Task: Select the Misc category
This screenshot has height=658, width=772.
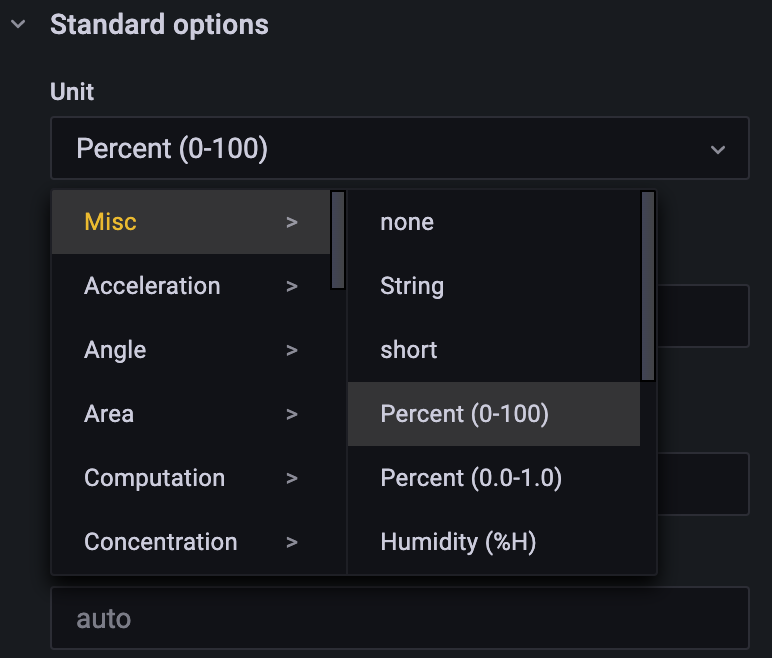Action: click(111, 222)
